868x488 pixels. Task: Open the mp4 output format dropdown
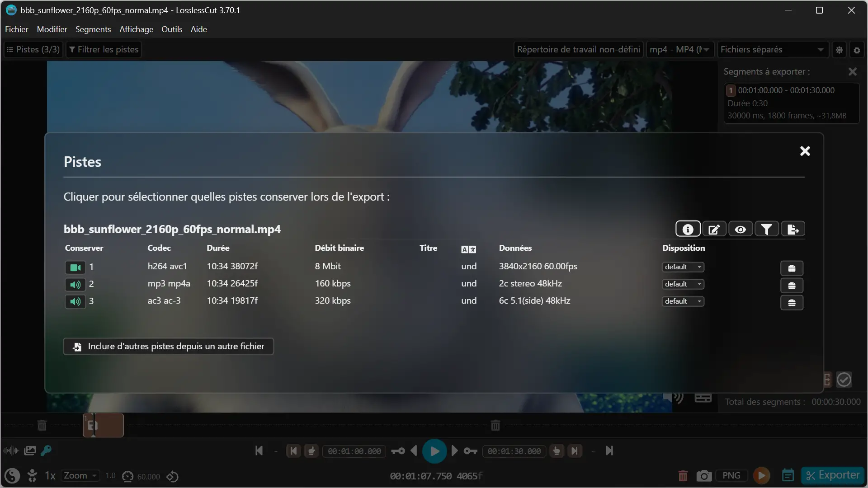point(679,50)
